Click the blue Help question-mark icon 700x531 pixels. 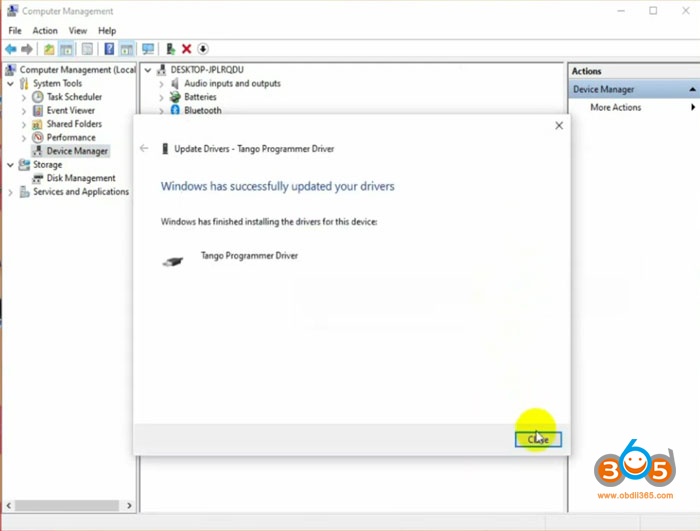coord(109,49)
